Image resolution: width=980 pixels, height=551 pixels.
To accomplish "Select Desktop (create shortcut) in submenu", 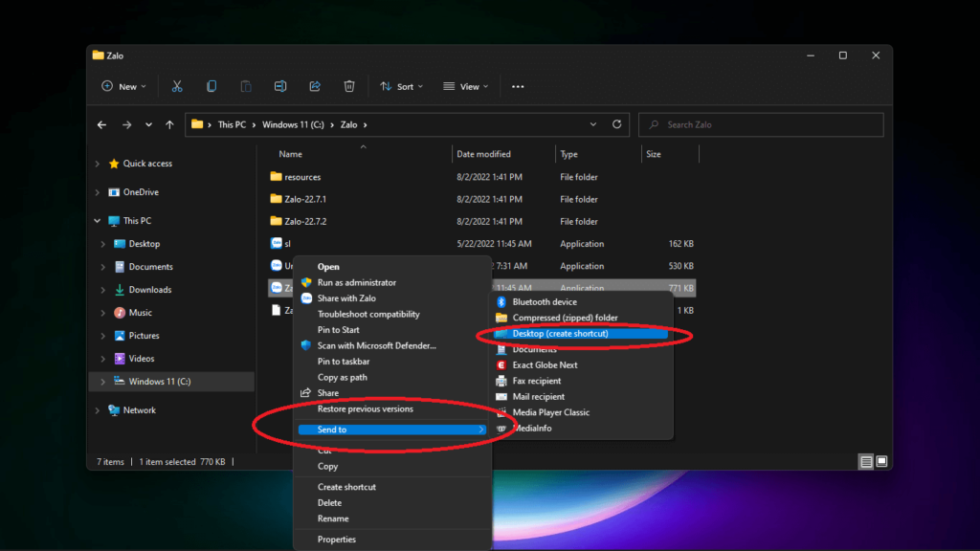I will (x=560, y=334).
